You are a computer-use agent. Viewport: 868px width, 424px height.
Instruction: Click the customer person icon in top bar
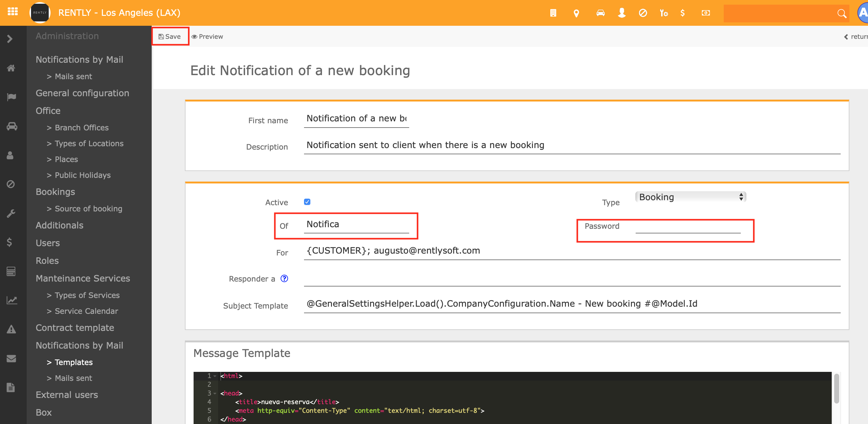pyautogui.click(x=622, y=13)
